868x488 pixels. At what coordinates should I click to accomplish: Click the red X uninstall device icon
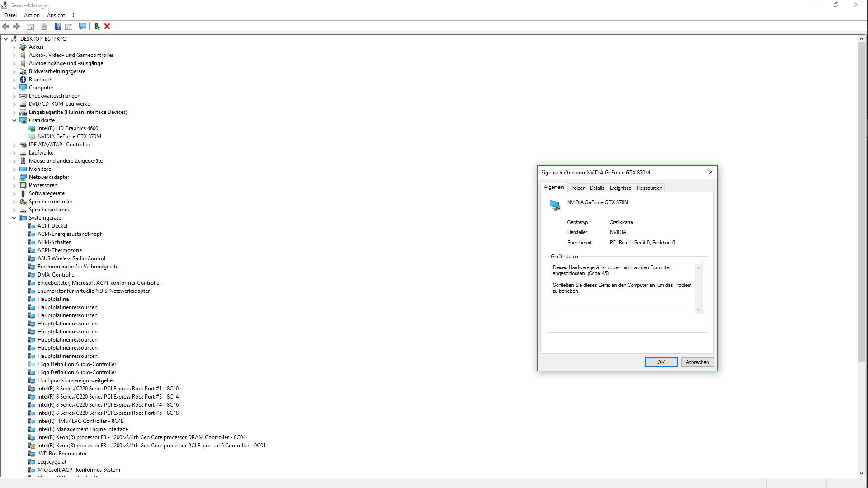[107, 26]
